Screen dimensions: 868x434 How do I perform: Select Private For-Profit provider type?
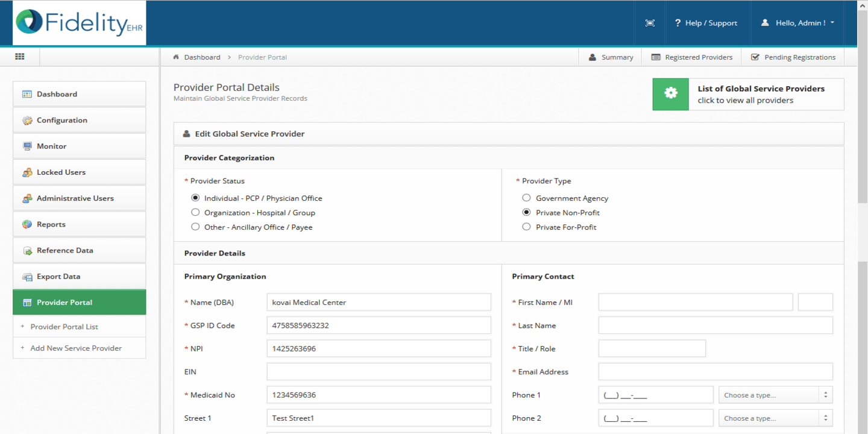[x=526, y=227]
